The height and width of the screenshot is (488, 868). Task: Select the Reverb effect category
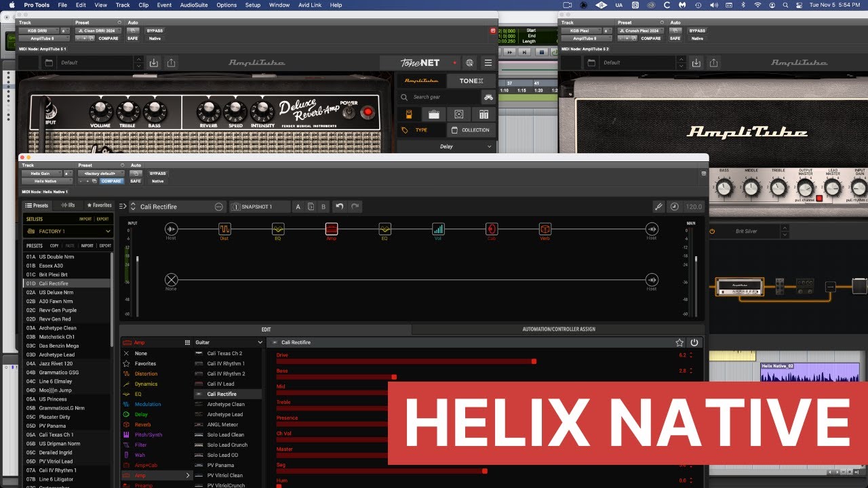(141, 424)
